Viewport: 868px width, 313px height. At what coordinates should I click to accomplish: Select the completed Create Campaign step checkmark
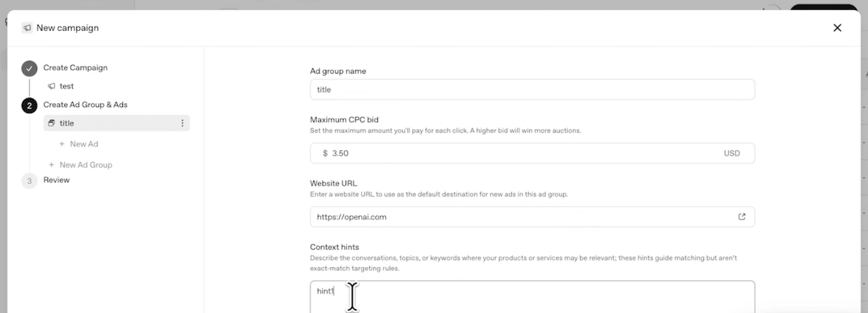point(29,68)
